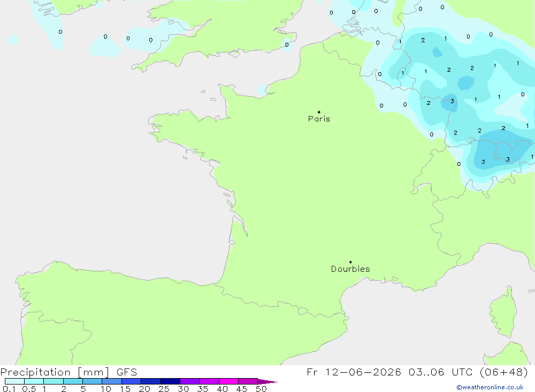This screenshot has width=535, height=392.
Task: Click the 03..06 UTC time range
Action: [x=441, y=372]
